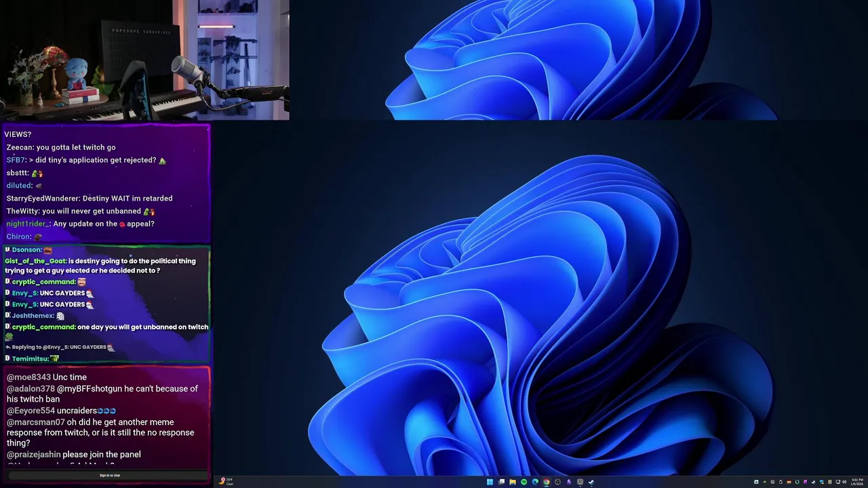Open the purple flame app on taskbar
Screen dimensions: 868x488
[569, 482]
